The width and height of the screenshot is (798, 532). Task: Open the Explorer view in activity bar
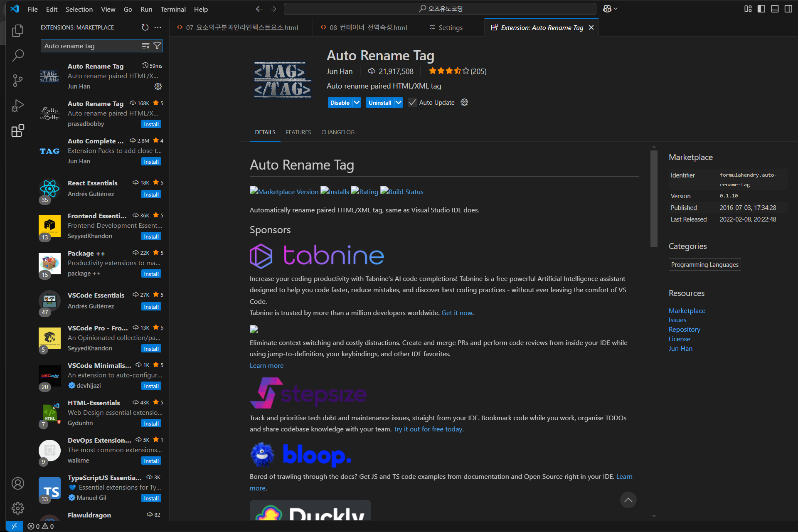17,31
